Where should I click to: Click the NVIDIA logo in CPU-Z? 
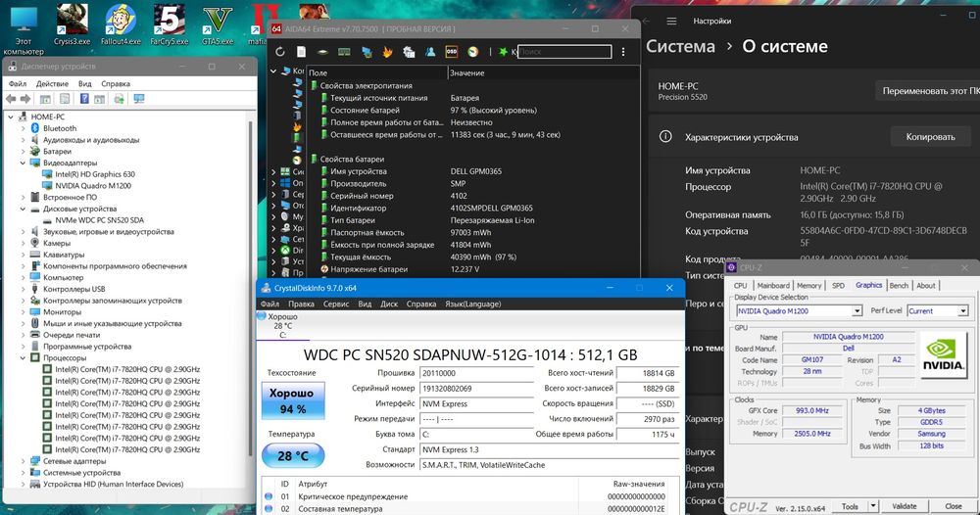(x=943, y=354)
